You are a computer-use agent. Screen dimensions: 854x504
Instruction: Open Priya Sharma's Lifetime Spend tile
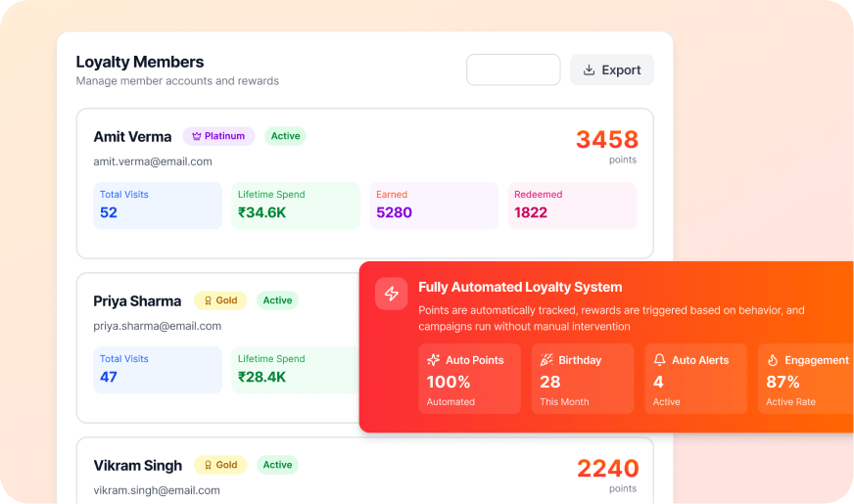tap(296, 370)
